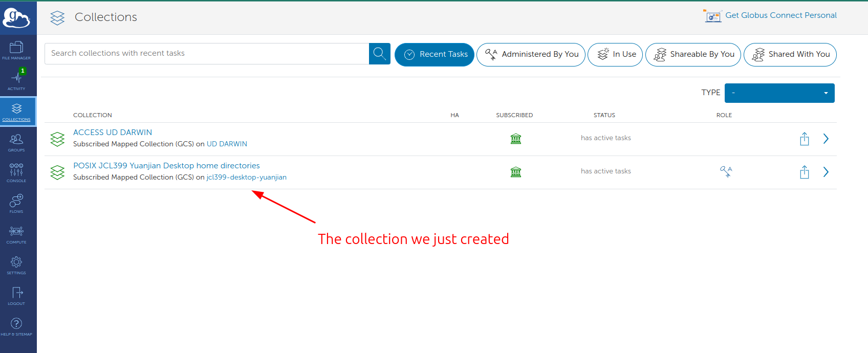Open the Compute sidebar icon
Image resolution: width=868 pixels, height=353 pixels.
click(x=16, y=234)
